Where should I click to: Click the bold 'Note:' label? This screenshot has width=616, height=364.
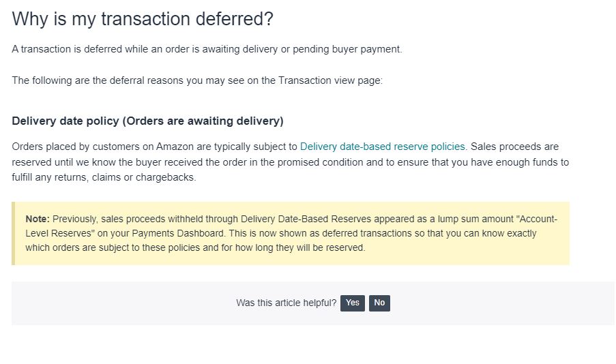tap(38, 219)
